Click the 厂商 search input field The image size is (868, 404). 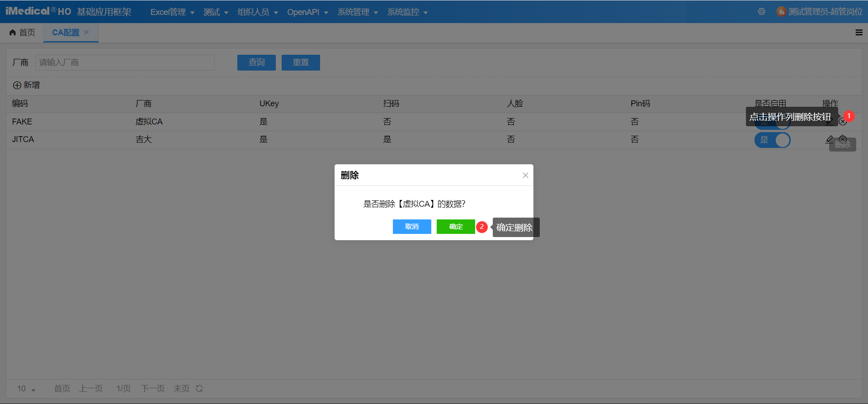click(125, 62)
